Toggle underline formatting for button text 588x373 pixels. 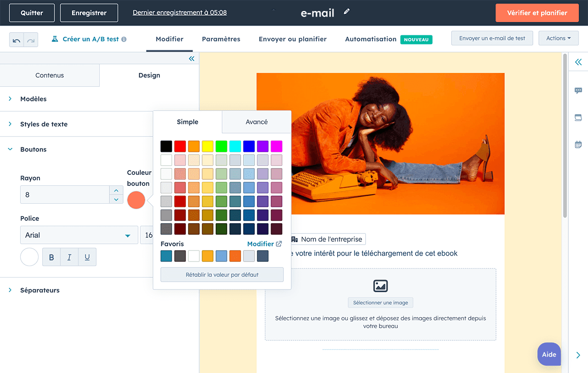click(87, 257)
